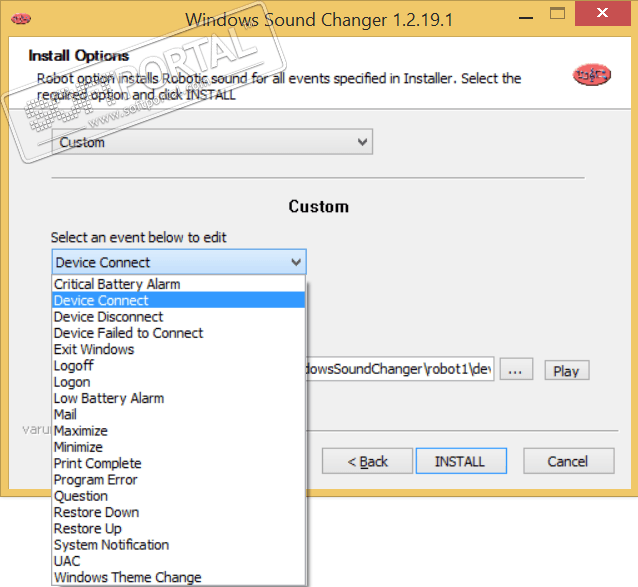Select Restore Up event
Screen dimensions: 638x587
click(179, 528)
